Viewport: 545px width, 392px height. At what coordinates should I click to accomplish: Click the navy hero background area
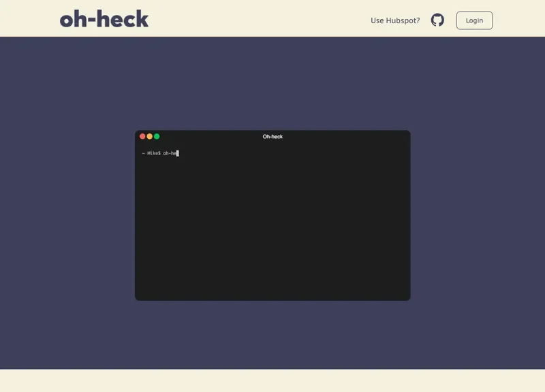(68, 204)
